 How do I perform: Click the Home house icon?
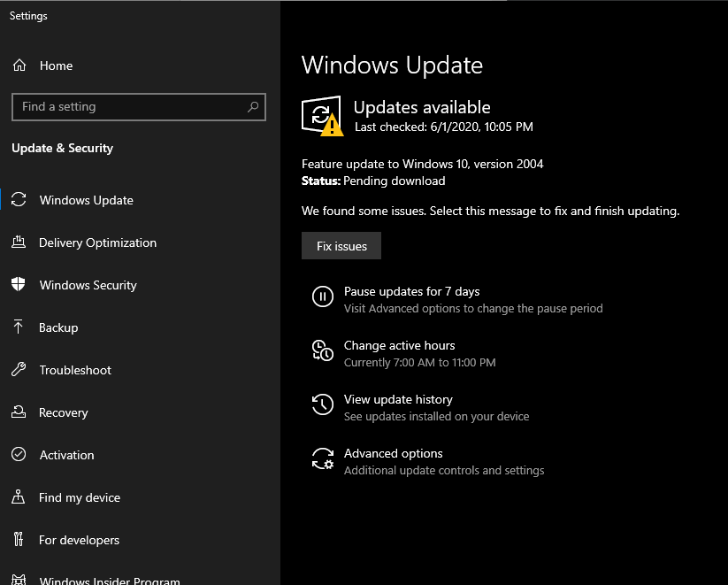pyautogui.click(x=19, y=65)
